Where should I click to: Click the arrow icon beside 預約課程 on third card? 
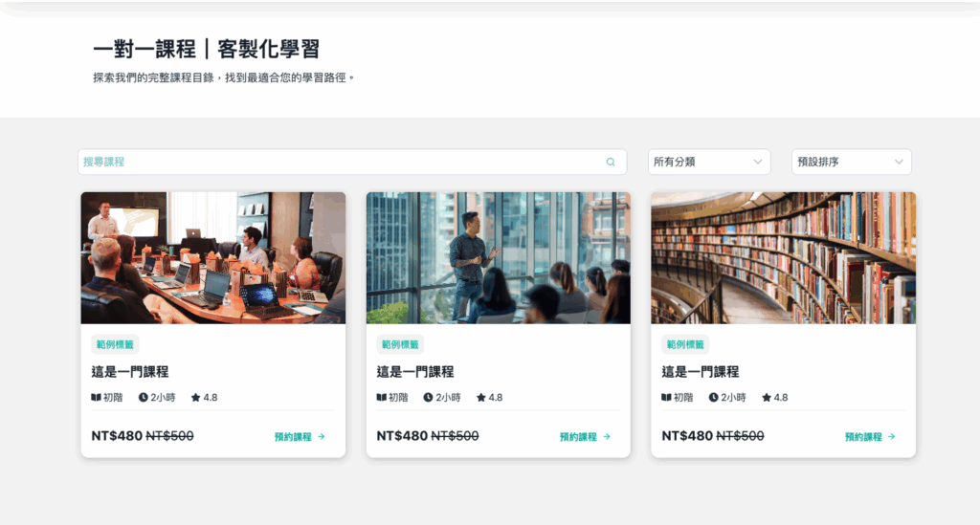click(x=891, y=437)
